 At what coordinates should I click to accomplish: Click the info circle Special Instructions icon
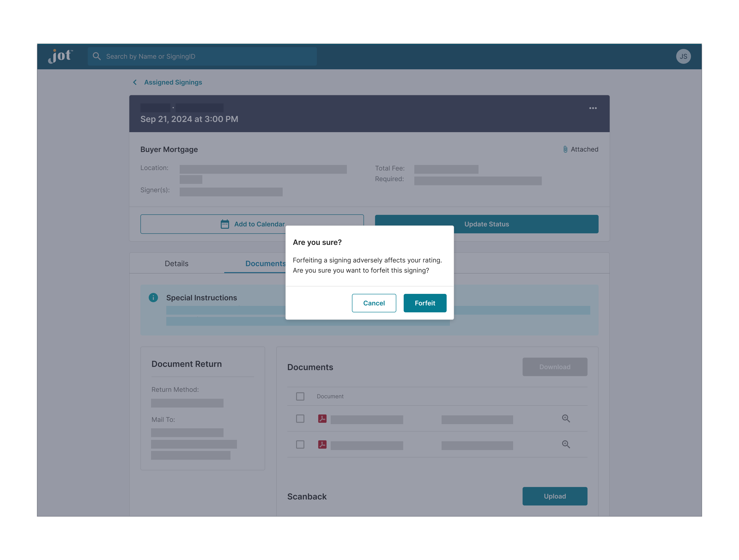[153, 298]
